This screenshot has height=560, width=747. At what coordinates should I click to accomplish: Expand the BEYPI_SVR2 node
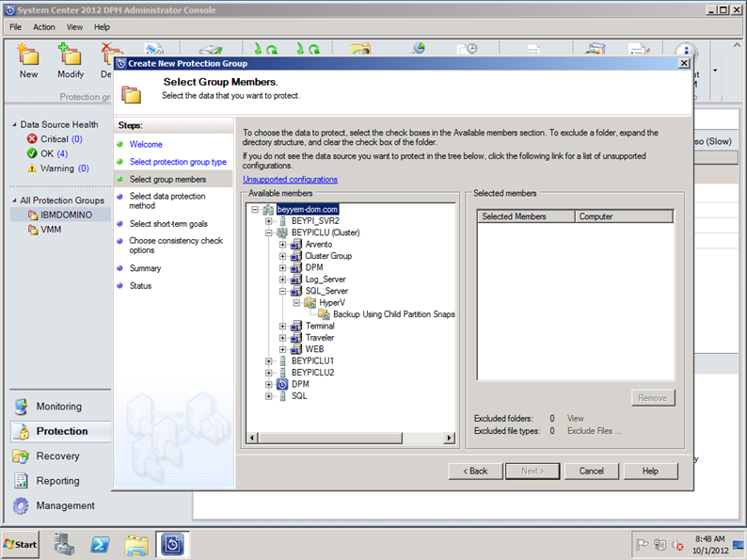(x=269, y=221)
